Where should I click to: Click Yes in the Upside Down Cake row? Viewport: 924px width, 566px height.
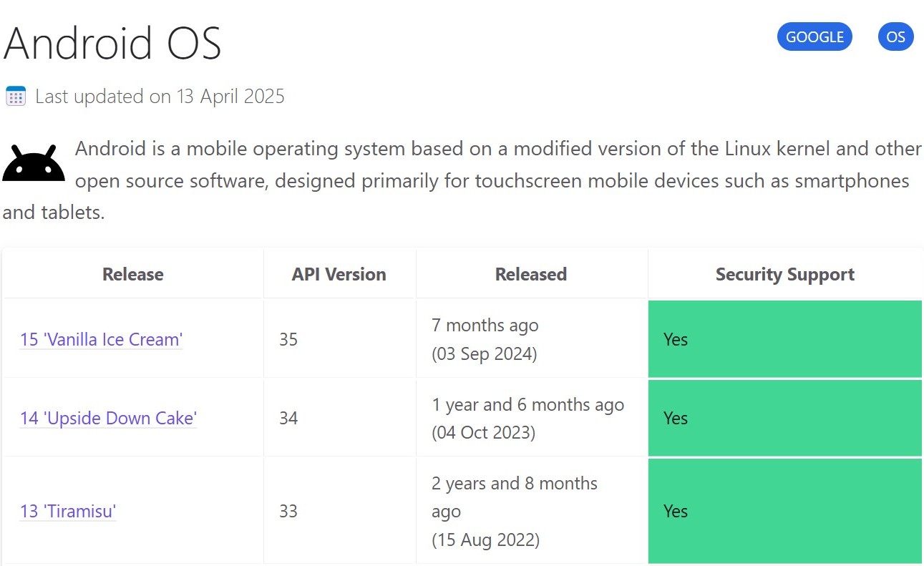(x=676, y=418)
